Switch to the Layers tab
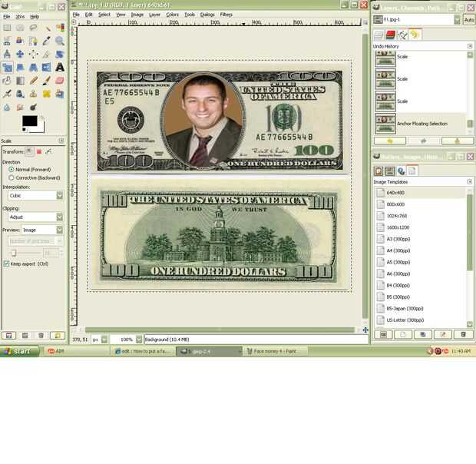Viewport: 476px width, 464px height. [378, 35]
